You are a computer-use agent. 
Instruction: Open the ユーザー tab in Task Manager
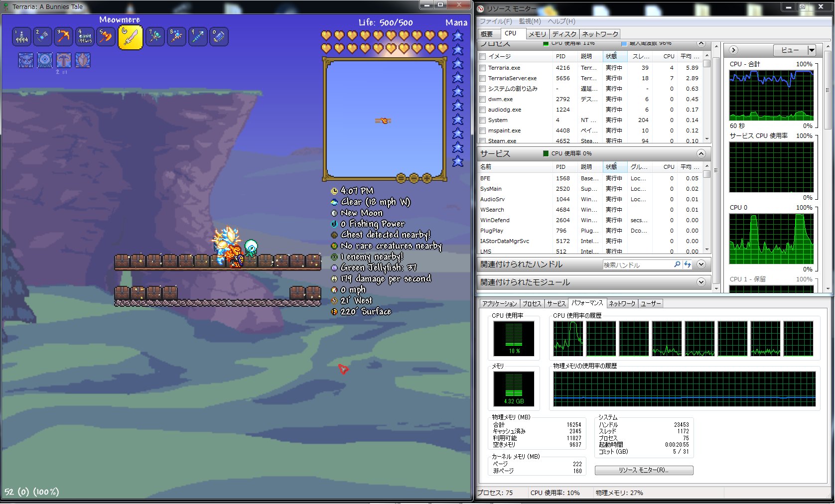[x=651, y=303]
